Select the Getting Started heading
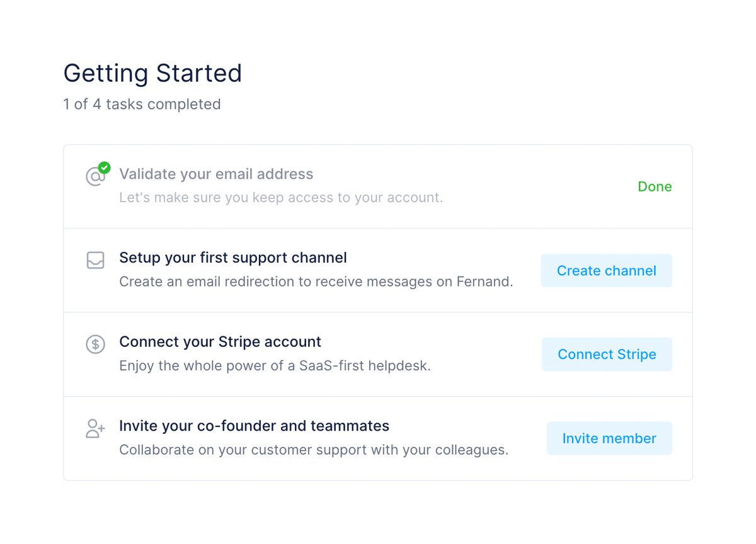The image size is (756, 544). click(152, 73)
